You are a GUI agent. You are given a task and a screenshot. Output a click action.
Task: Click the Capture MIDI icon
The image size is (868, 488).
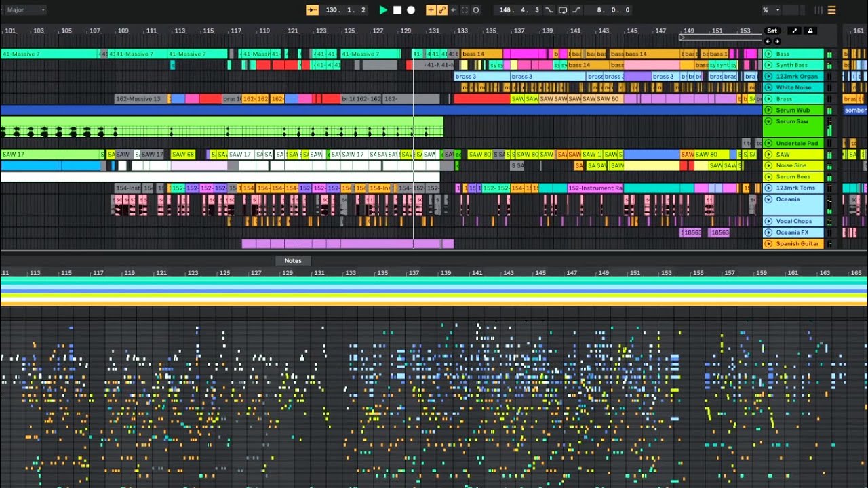(x=465, y=10)
